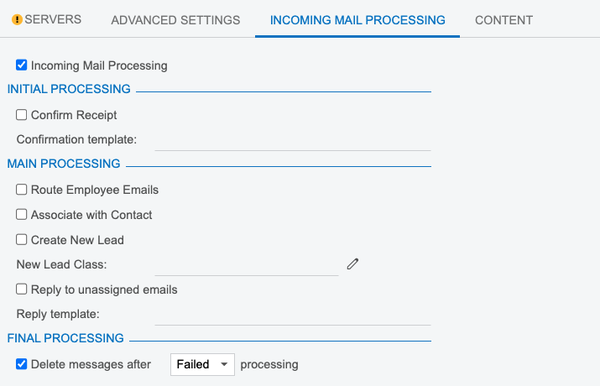Enable Create New Lead checkbox
The width and height of the screenshot is (600, 386).
click(21, 239)
